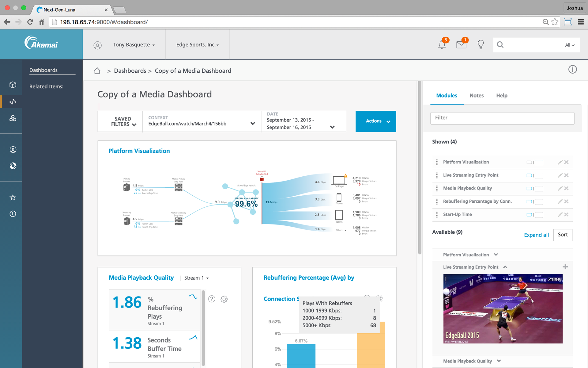588x368 pixels.
Task: Set Platform Visualization to small width
Action: (529, 162)
